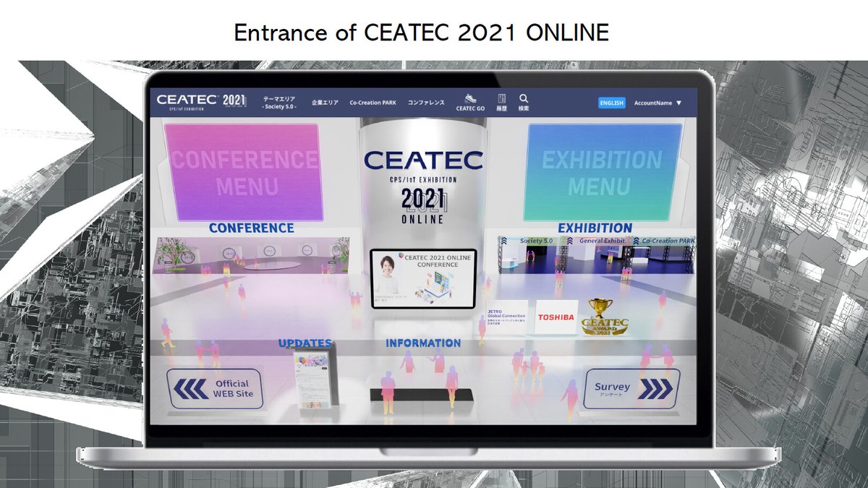Click the CEATEC 2021 logo in navbar
Image resolution: width=868 pixels, height=488 pixels.
pyautogui.click(x=202, y=102)
